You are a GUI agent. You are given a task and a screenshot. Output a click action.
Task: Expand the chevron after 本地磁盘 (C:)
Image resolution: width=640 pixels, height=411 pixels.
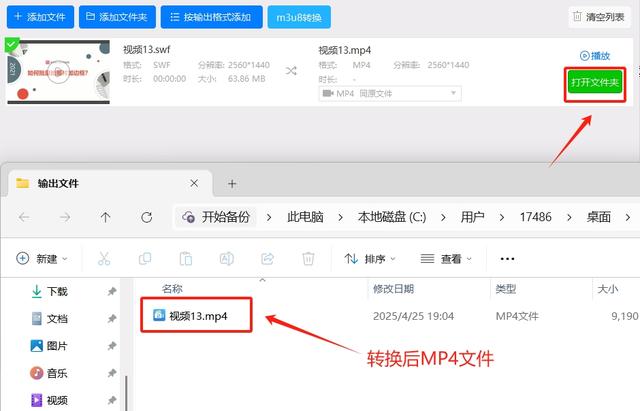pyautogui.click(x=443, y=218)
